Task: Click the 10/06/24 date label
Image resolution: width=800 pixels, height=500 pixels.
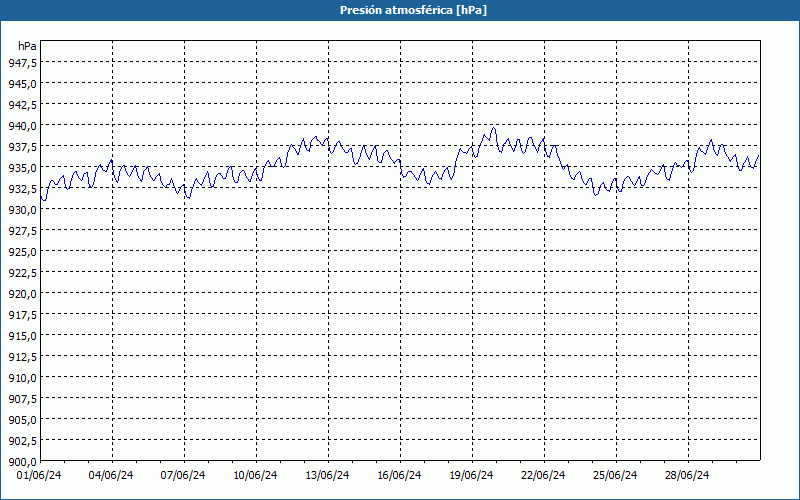Action: pos(255,476)
